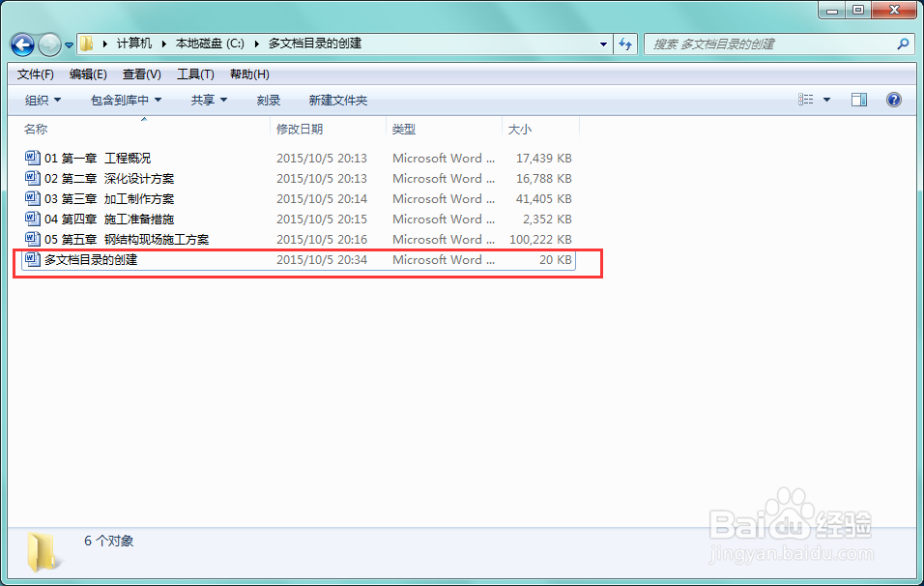The height and width of the screenshot is (586, 924).
Task: Expand the root chevron before 计算机
Action: coord(105,44)
